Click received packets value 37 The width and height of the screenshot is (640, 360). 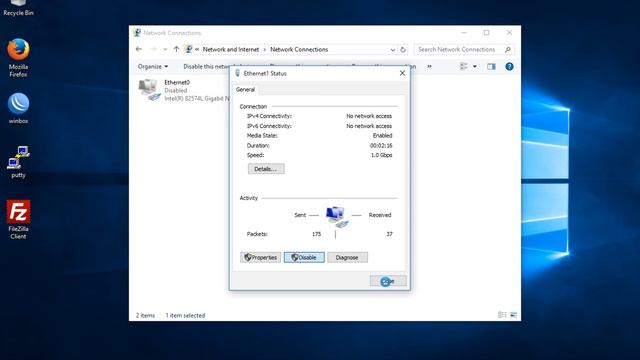(x=389, y=234)
